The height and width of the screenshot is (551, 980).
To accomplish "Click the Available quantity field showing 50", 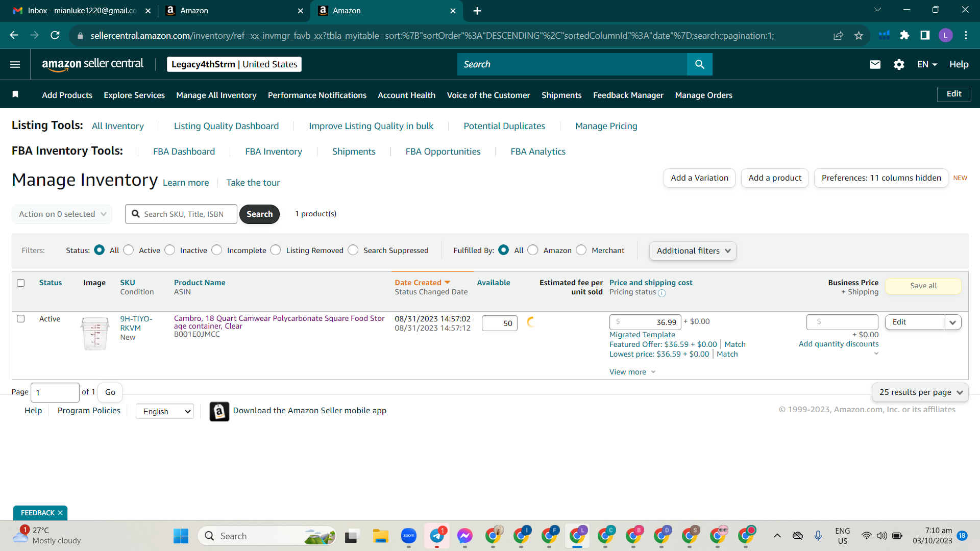I will pos(500,323).
